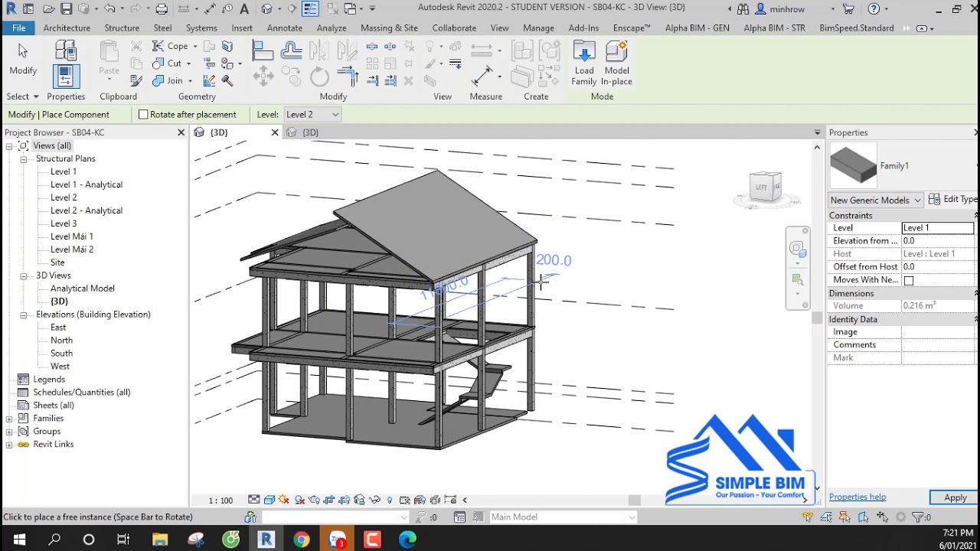Click the Cut geometry tool

(x=172, y=64)
